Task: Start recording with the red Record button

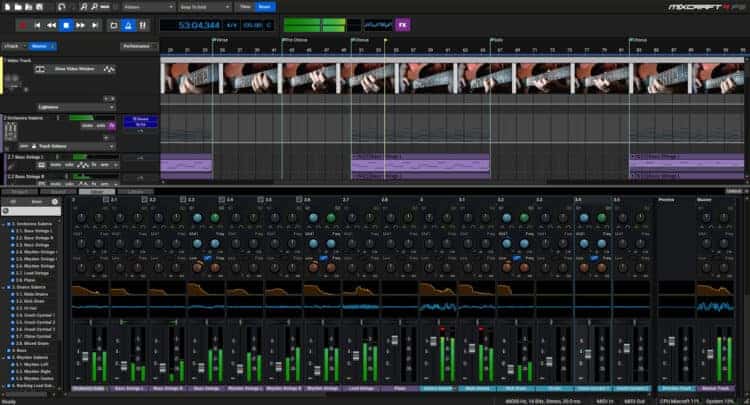Action: 22,25
